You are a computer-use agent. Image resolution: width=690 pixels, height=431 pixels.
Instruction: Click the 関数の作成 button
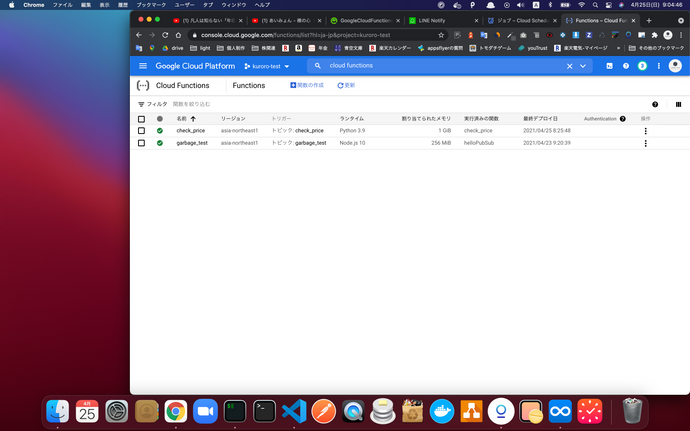pyautogui.click(x=306, y=86)
